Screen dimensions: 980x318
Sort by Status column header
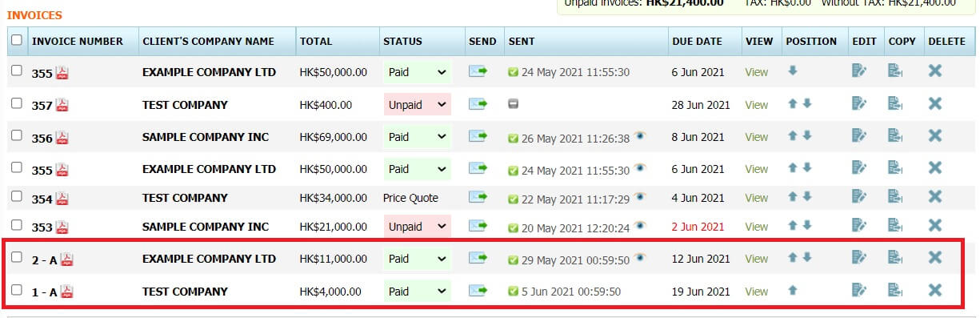tap(402, 41)
